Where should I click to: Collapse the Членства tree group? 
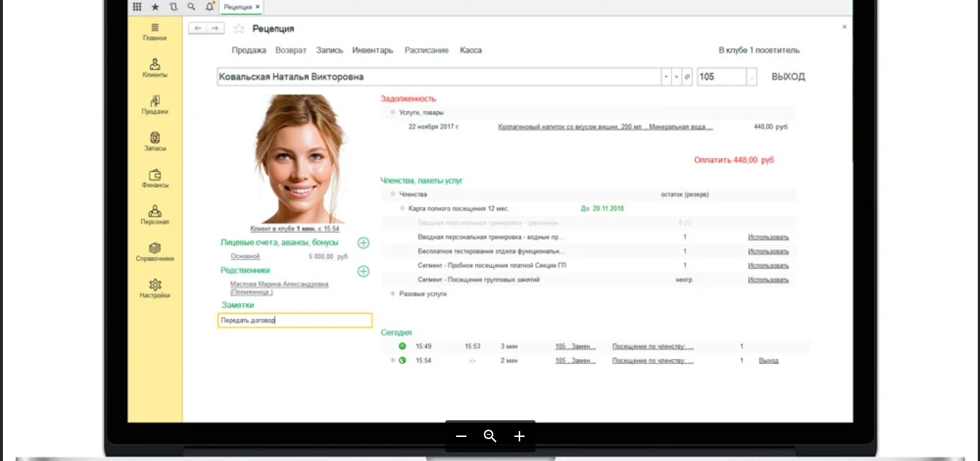(x=393, y=194)
